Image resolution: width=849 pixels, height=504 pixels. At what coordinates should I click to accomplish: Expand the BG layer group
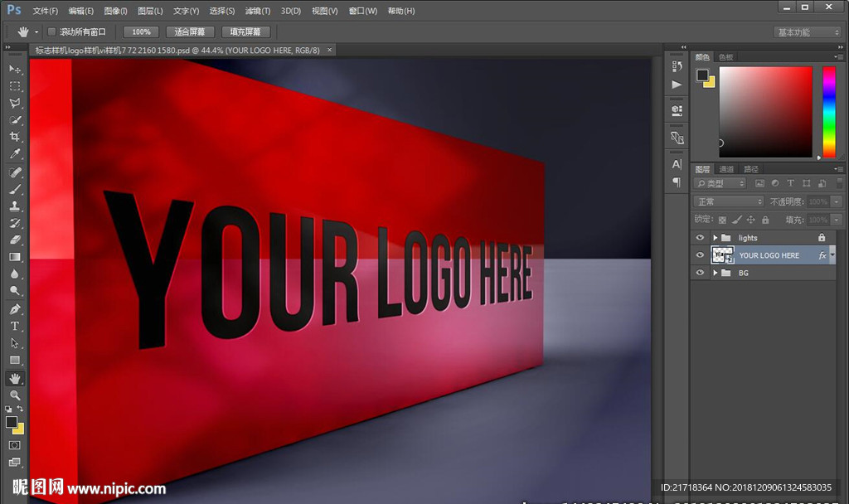[x=715, y=273]
